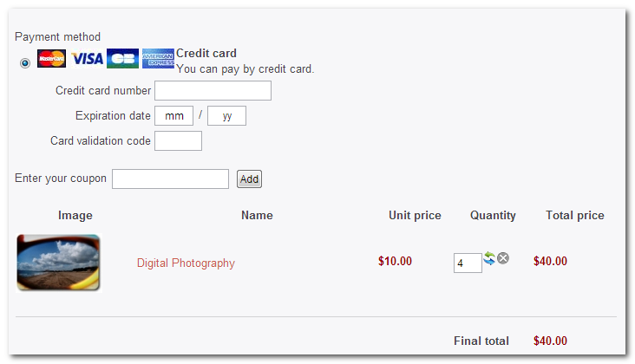Click the quantity field showing 4
Image resolution: width=635 pixels, height=364 pixels.
(x=468, y=263)
